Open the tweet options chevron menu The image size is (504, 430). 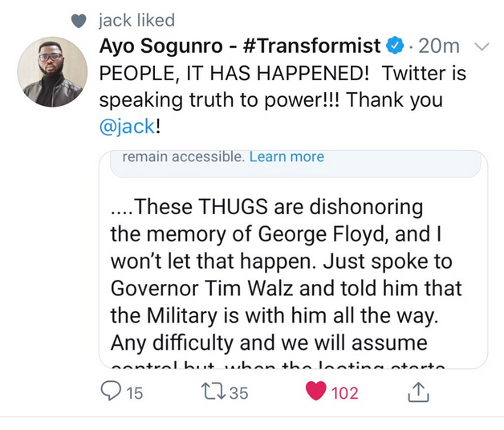pyautogui.click(x=482, y=47)
